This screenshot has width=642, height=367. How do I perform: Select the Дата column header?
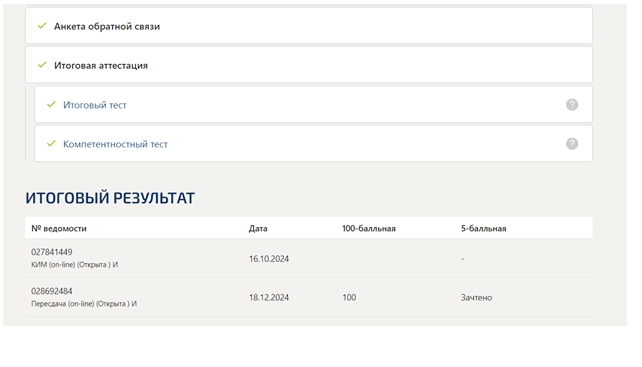(x=258, y=229)
